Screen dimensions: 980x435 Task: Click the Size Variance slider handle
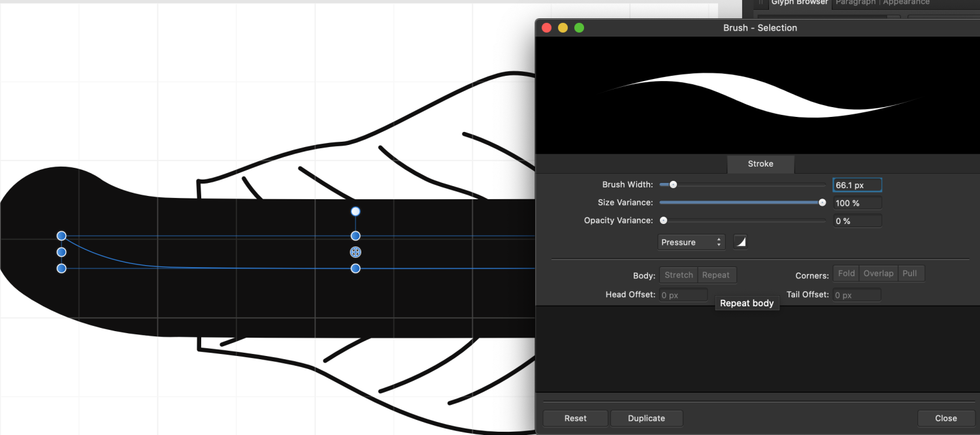822,202
